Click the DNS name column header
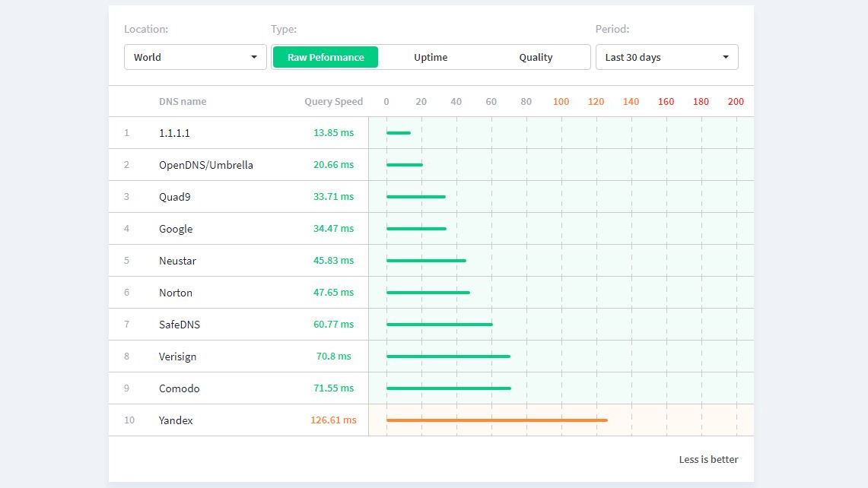Screen dimensions: 868x488 point(183,101)
